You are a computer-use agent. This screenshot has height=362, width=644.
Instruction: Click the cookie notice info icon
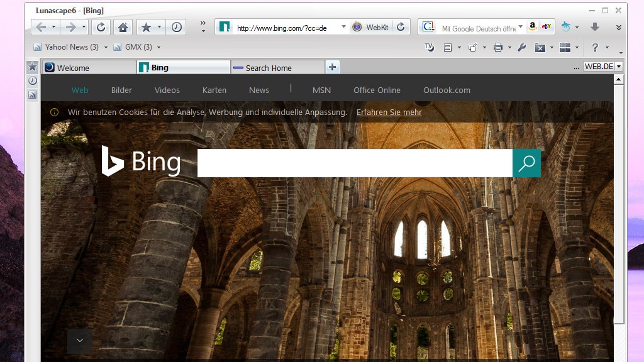[x=54, y=112]
